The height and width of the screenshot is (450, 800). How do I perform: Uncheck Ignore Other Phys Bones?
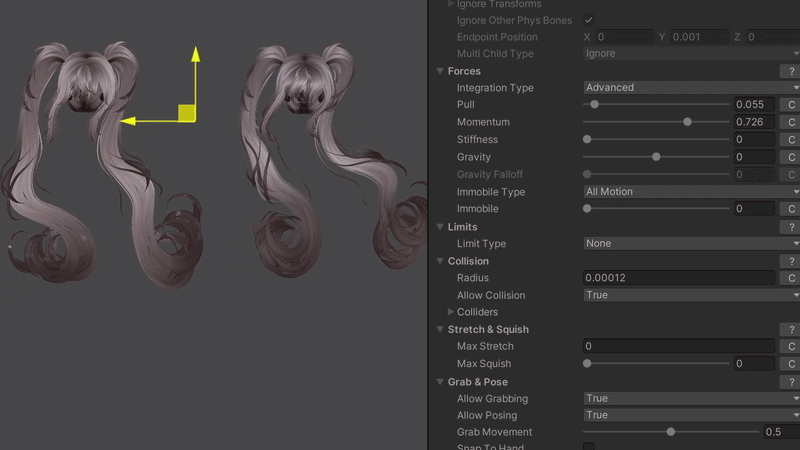(x=588, y=20)
